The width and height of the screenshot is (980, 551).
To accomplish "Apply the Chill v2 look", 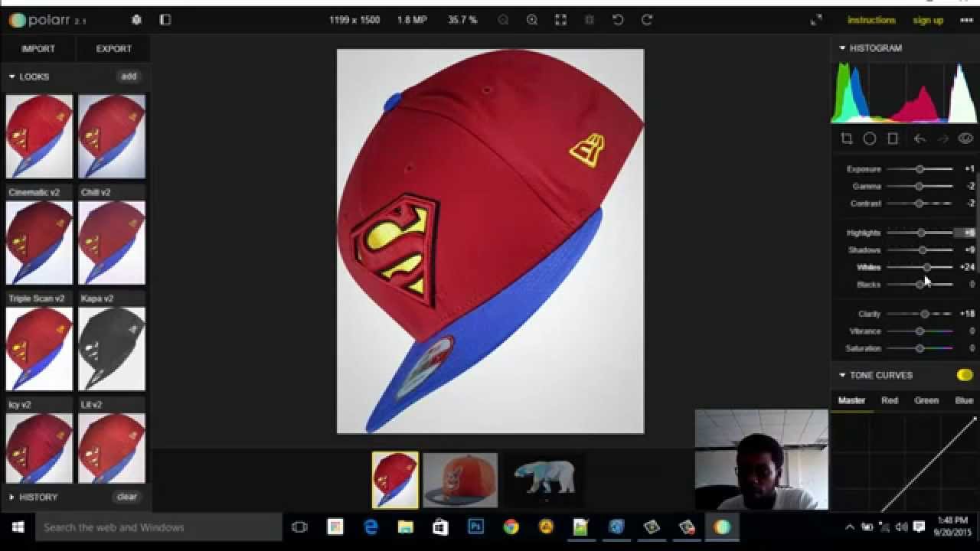I will tap(112, 243).
